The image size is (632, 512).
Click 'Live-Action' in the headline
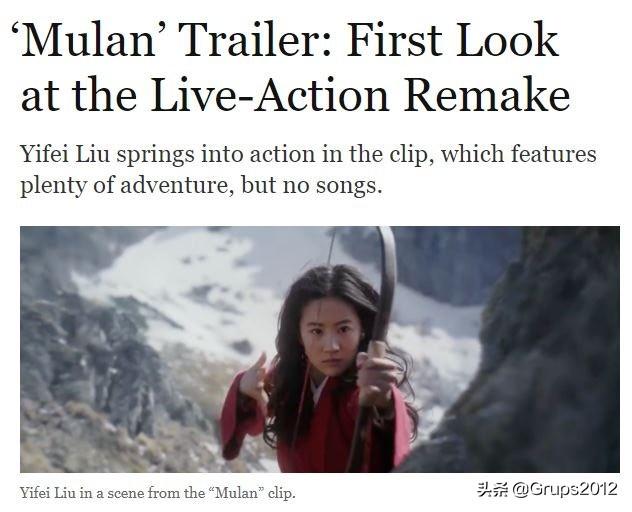click(270, 95)
